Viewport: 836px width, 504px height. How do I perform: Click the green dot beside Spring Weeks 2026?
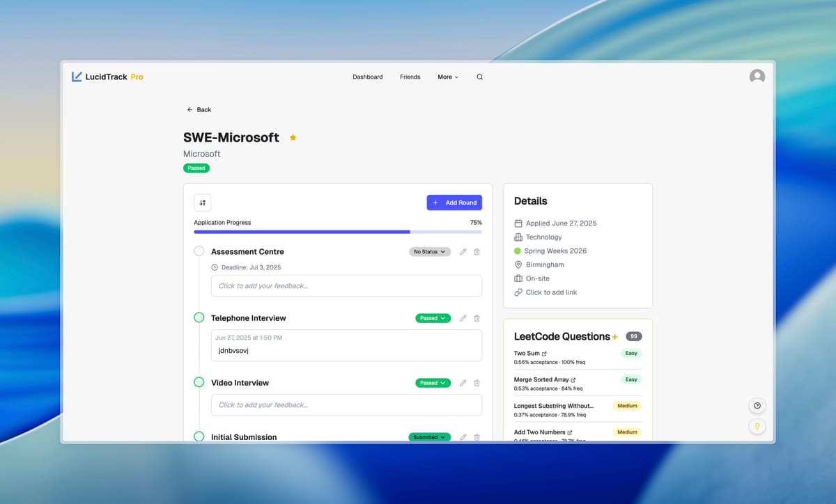518,251
